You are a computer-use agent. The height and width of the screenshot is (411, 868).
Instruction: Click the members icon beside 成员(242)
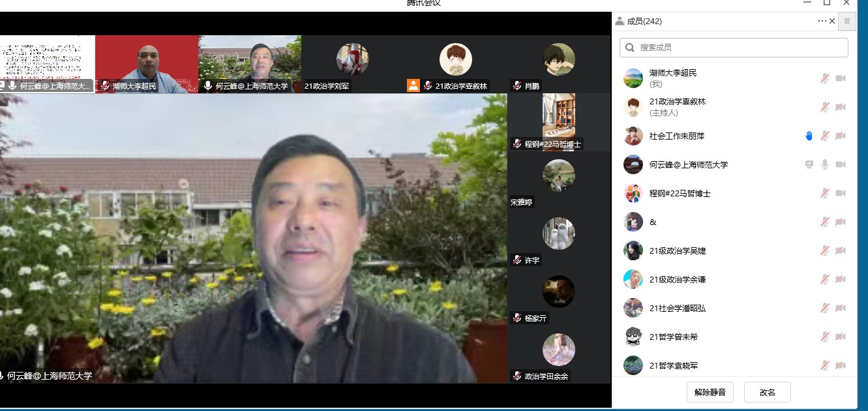[x=620, y=21]
